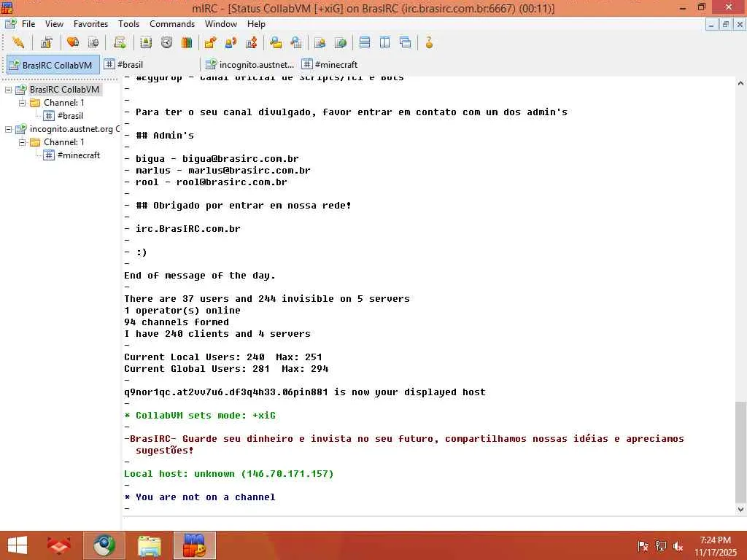Click the bigua@brasirc.com.br email text

(241, 158)
